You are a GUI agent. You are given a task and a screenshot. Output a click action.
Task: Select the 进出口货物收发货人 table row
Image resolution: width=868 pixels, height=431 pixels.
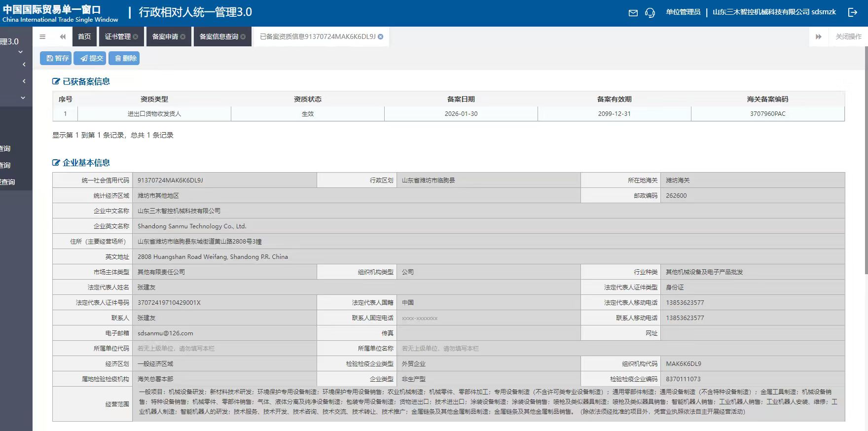(448, 113)
